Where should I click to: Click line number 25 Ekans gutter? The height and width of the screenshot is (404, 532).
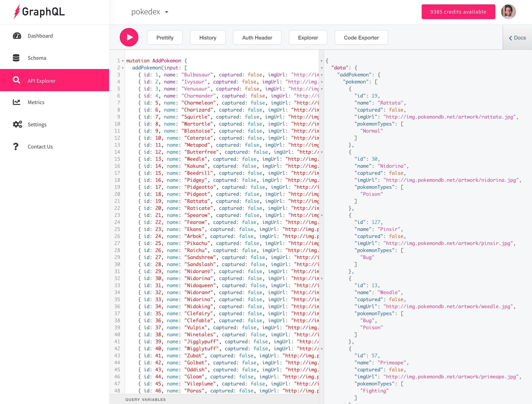click(117, 229)
